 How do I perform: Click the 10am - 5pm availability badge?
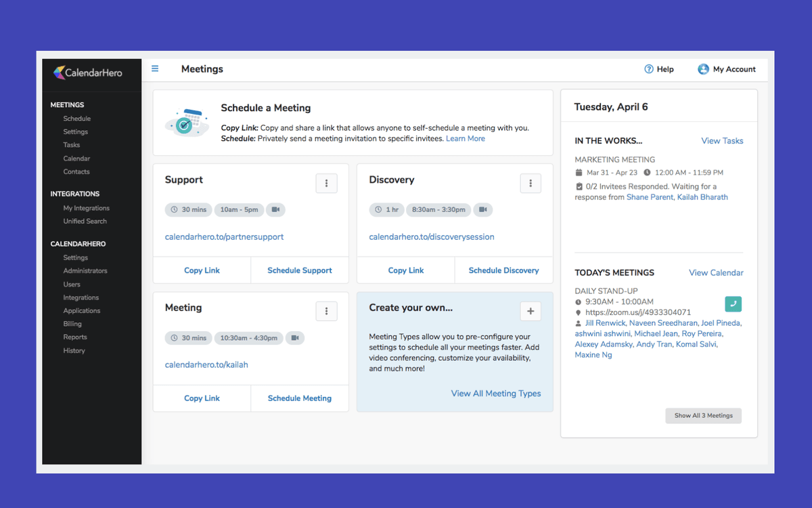(x=240, y=210)
